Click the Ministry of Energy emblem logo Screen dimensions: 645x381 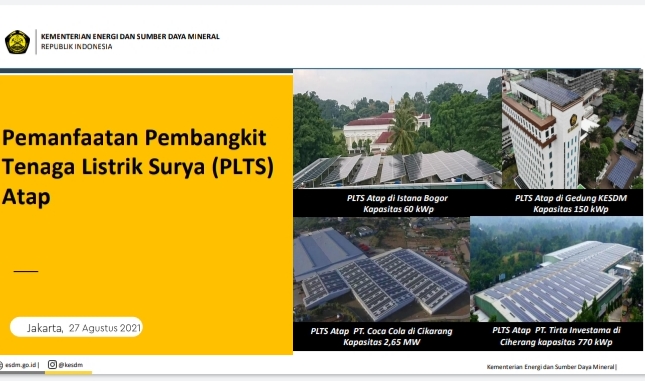tap(17, 42)
